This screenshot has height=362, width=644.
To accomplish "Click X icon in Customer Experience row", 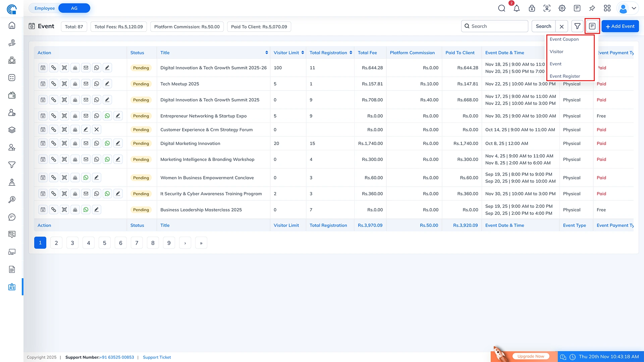I will pos(97,130).
